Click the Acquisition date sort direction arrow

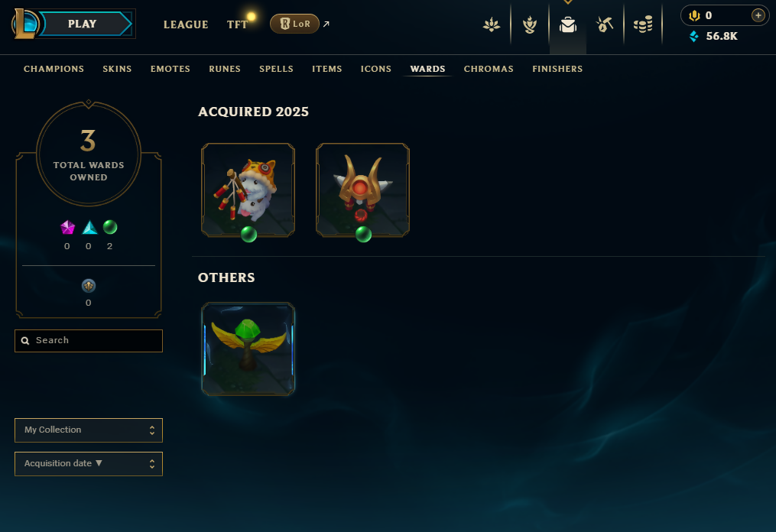tap(99, 463)
